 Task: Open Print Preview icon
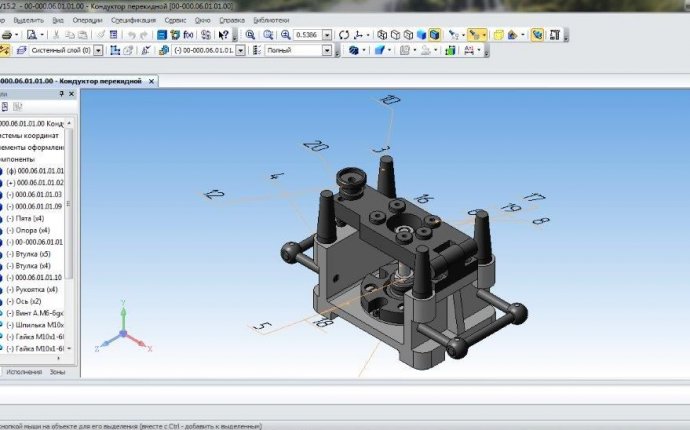click(32, 35)
